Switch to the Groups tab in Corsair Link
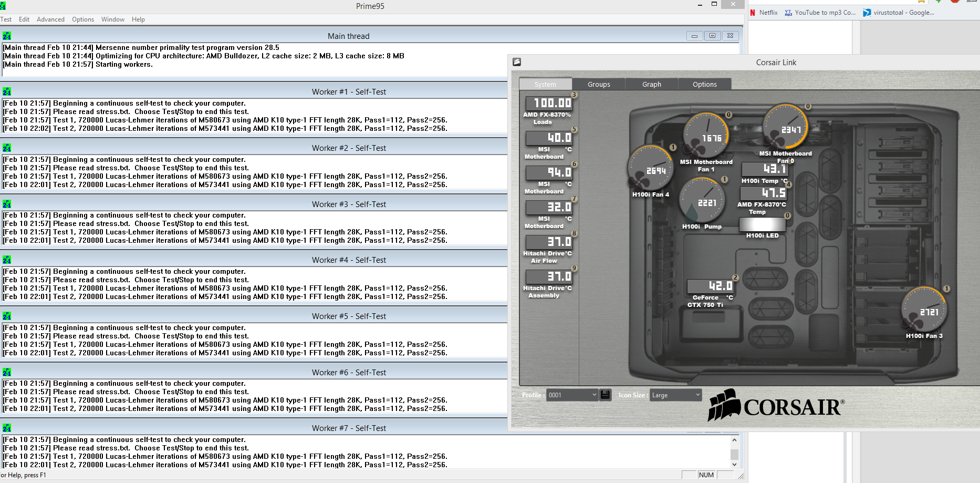The height and width of the screenshot is (483, 980). tap(599, 84)
